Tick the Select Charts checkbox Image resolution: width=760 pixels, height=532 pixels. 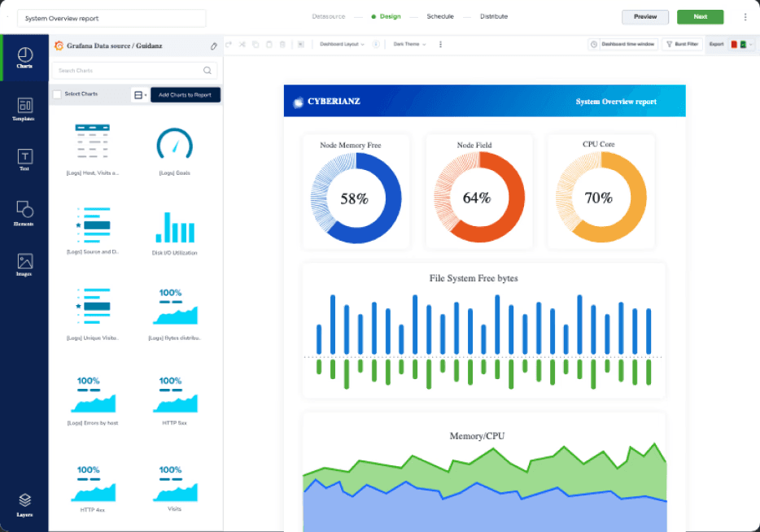pyautogui.click(x=57, y=94)
